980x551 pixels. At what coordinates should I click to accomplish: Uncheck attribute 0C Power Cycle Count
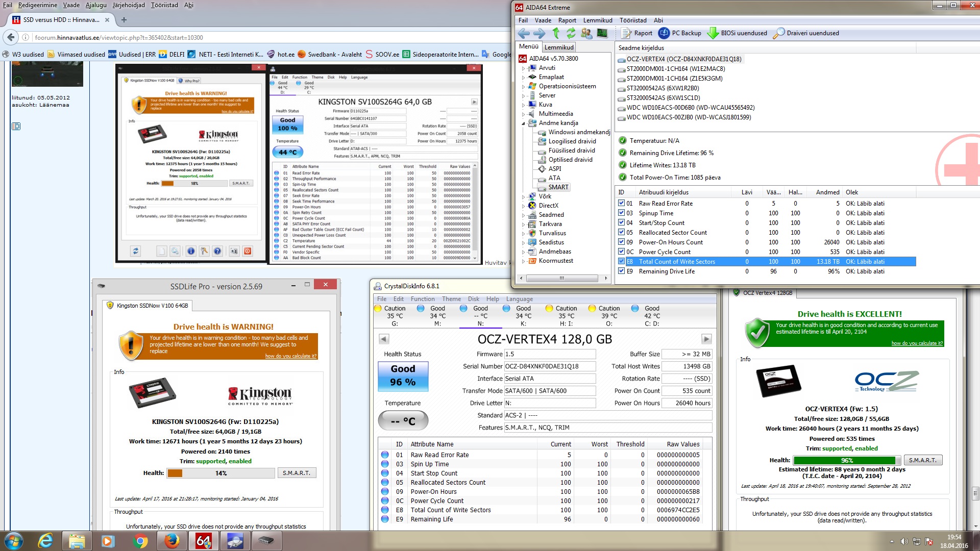coord(622,252)
